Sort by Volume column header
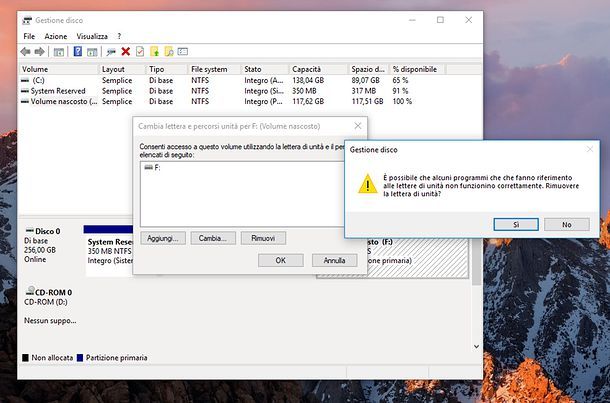 (59, 69)
